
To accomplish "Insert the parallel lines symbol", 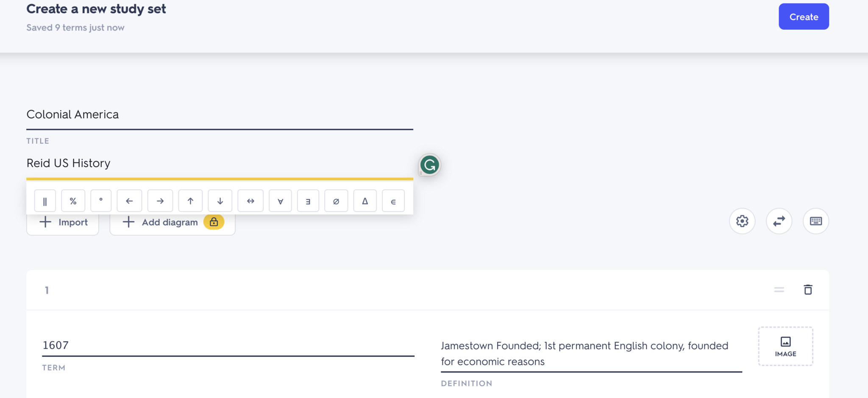I will 45,201.
